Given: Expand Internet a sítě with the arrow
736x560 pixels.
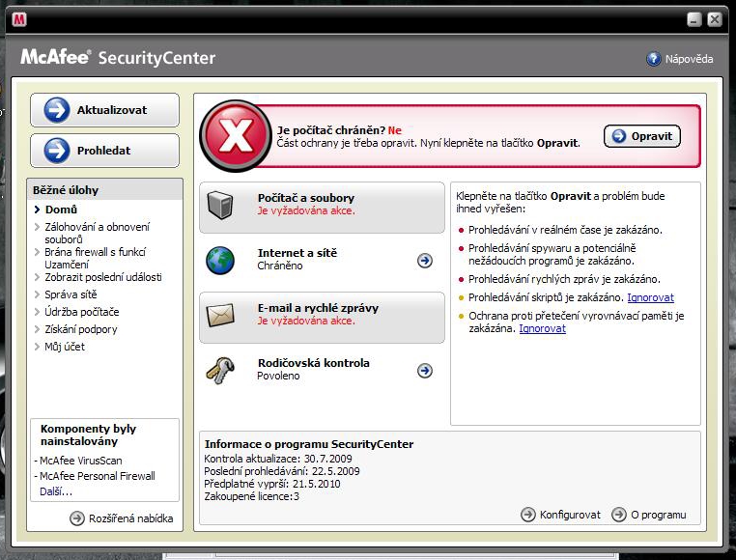Looking at the screenshot, I should (425, 261).
